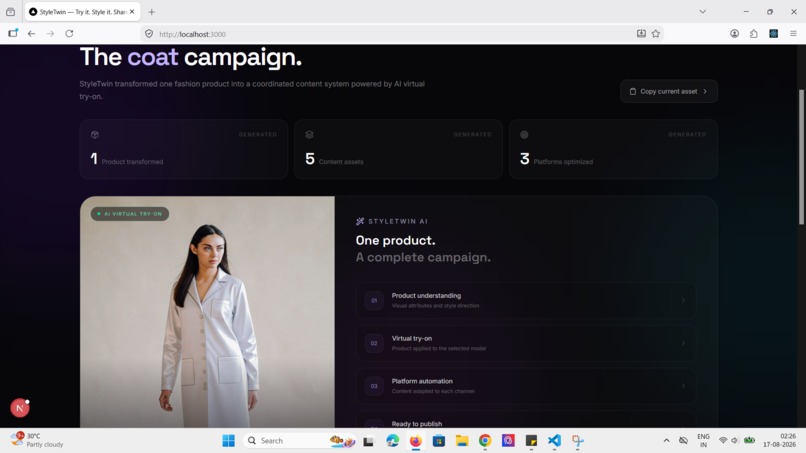The image size is (806, 453).
Task: Open the yellow sticky notes taskbar icon
Action: click(531, 441)
